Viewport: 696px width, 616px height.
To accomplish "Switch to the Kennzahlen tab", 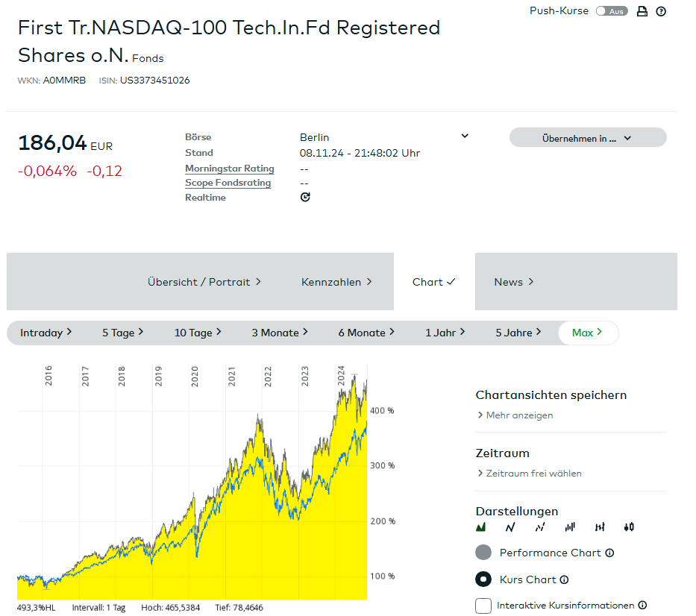I will [x=336, y=282].
